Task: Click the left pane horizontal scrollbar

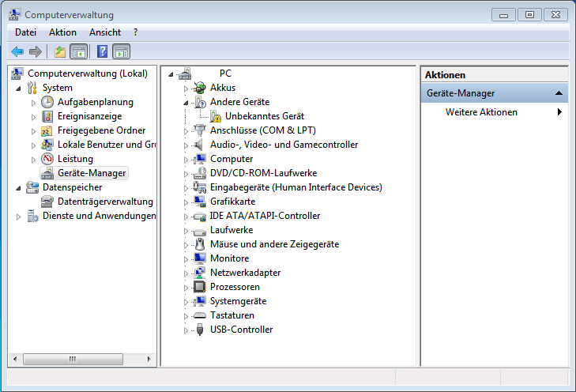Action: pos(73,358)
